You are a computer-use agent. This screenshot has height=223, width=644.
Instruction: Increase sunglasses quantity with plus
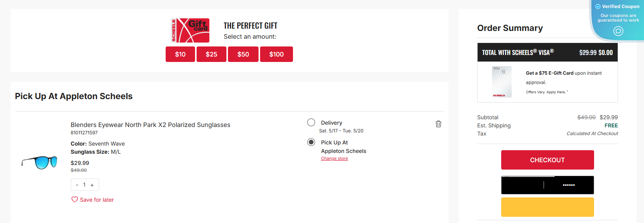coord(92,185)
